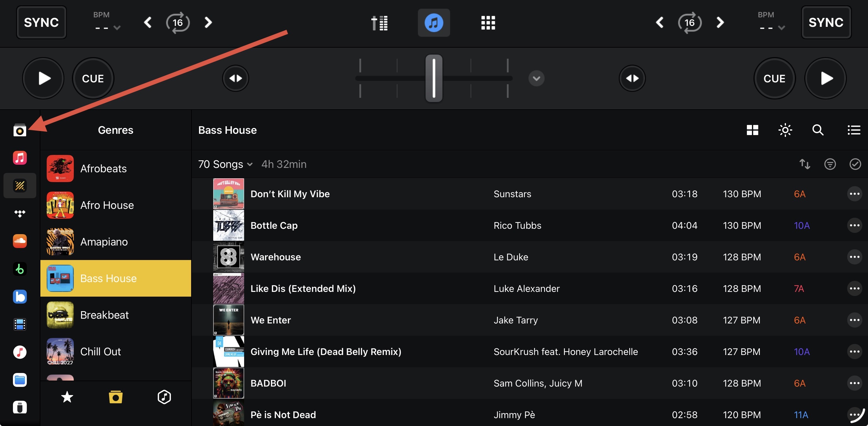This screenshot has height=426, width=868.
Task: Toggle the left deck SYNC button
Action: click(x=41, y=23)
